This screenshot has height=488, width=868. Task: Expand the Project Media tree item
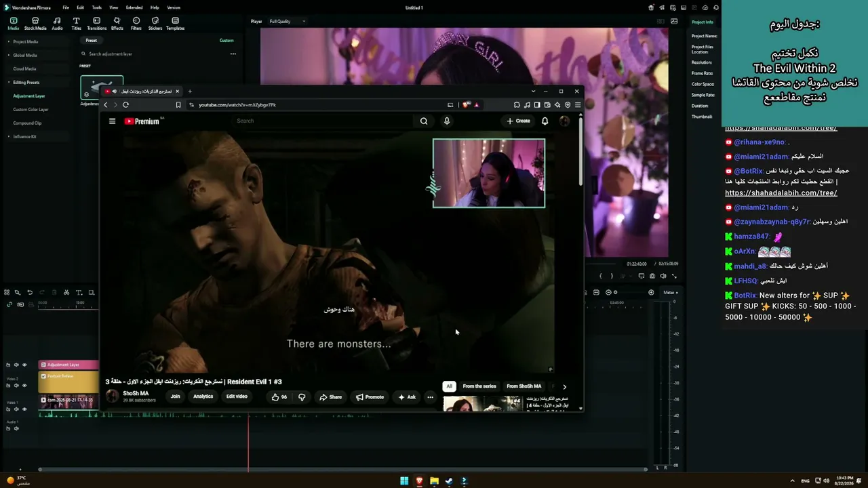(9, 41)
